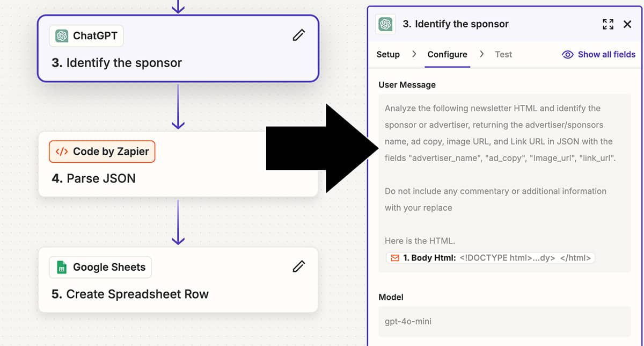Edit the Identify the sponsor step pencil icon
The width and height of the screenshot is (644, 346).
299,35
